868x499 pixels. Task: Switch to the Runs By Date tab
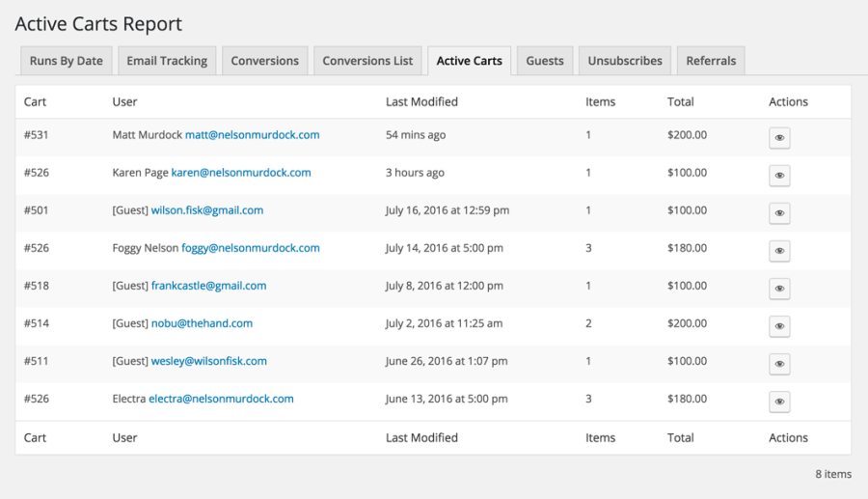[66, 61]
